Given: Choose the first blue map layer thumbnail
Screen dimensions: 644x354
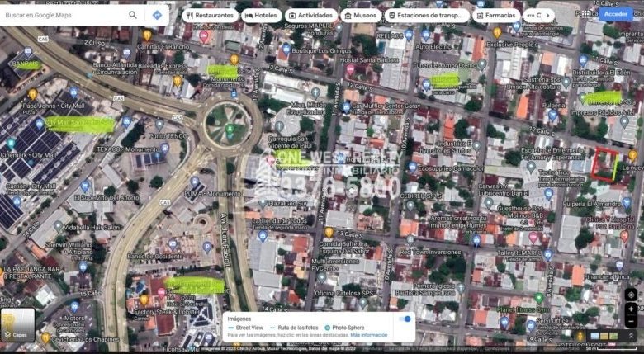Looking at the screenshot, I should coord(594,336).
